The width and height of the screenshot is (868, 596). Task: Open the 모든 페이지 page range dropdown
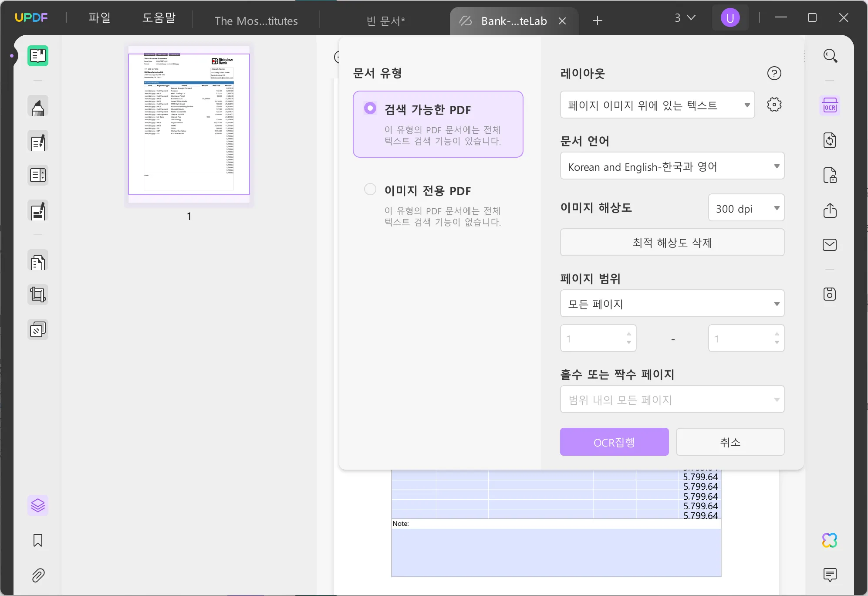[x=672, y=303]
